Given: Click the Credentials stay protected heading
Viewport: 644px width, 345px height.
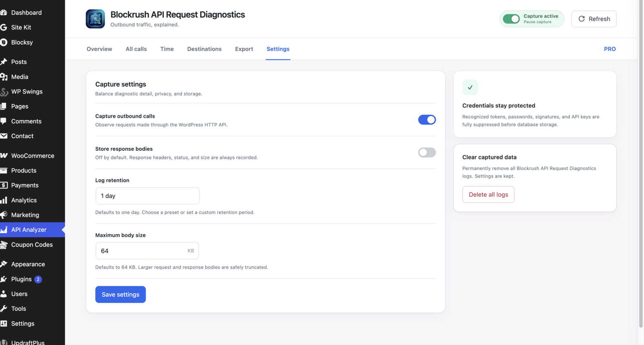Looking at the screenshot, I should [499, 105].
